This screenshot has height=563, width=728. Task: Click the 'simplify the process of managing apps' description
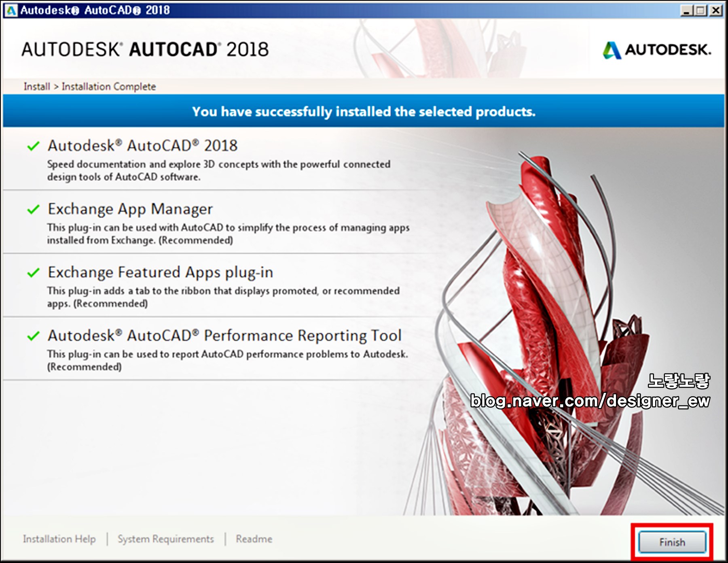pyautogui.click(x=228, y=234)
